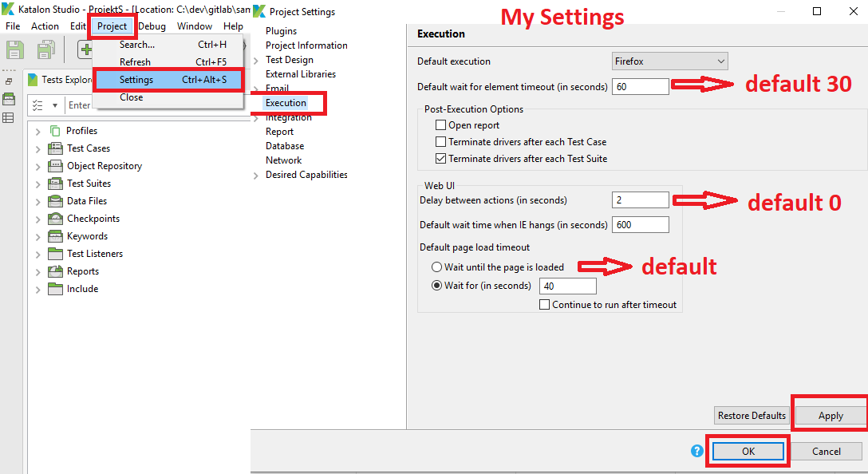Click the Apply button
This screenshot has width=868, height=474.
(831, 415)
